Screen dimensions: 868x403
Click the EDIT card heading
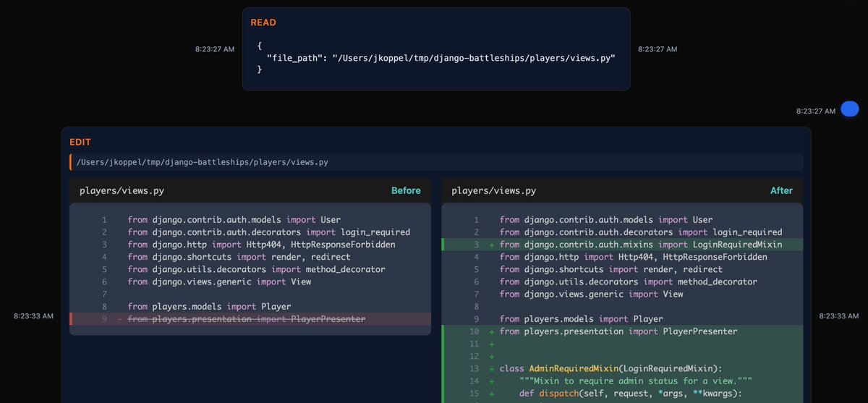[80, 143]
